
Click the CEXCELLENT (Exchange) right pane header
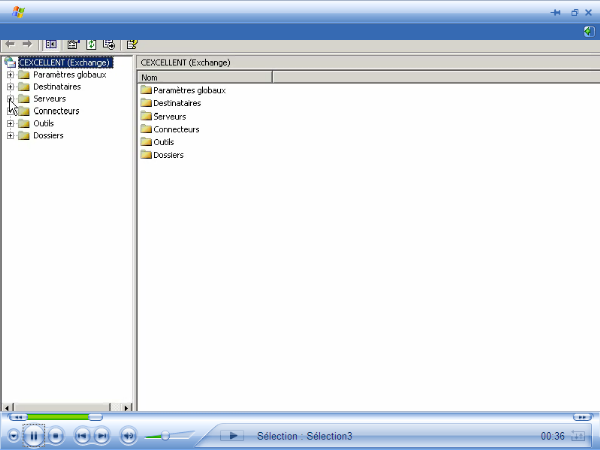[186, 62]
